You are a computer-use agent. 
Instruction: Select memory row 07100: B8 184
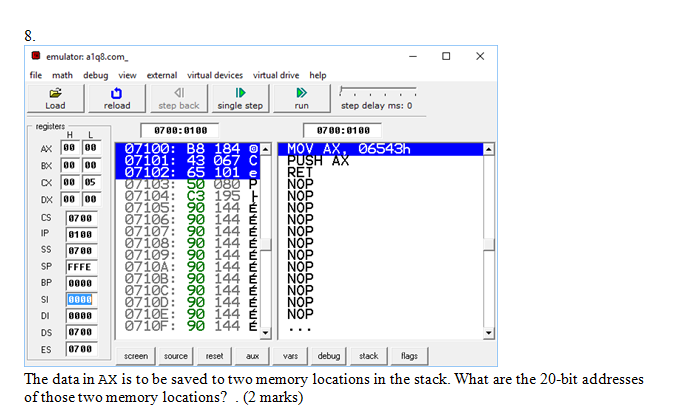pyautogui.click(x=188, y=149)
